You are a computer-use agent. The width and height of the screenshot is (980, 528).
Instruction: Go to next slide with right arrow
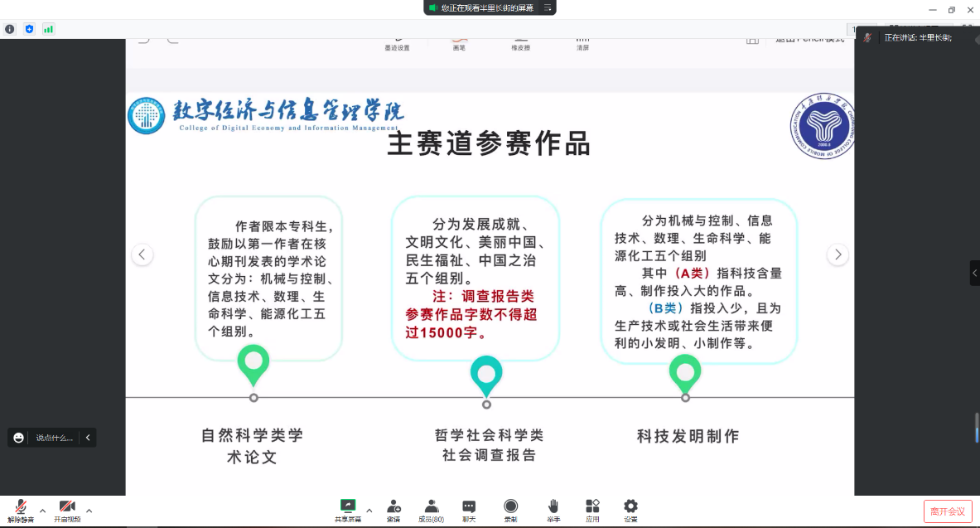838,254
